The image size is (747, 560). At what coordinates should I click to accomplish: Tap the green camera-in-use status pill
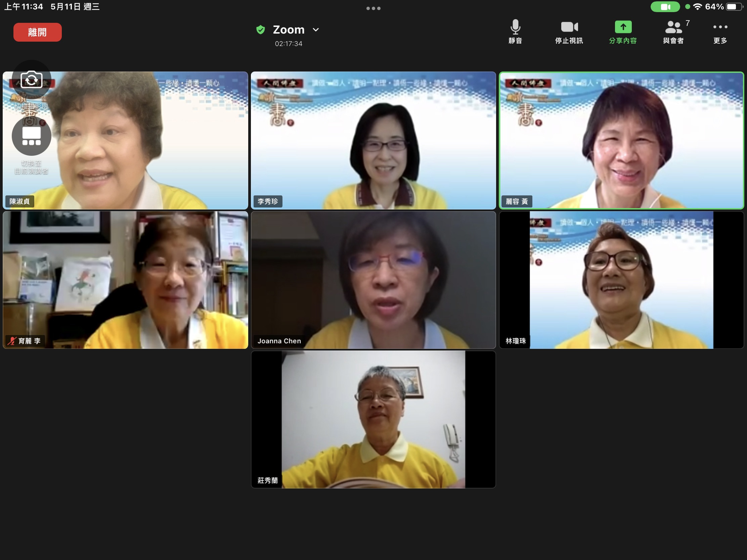(665, 7)
